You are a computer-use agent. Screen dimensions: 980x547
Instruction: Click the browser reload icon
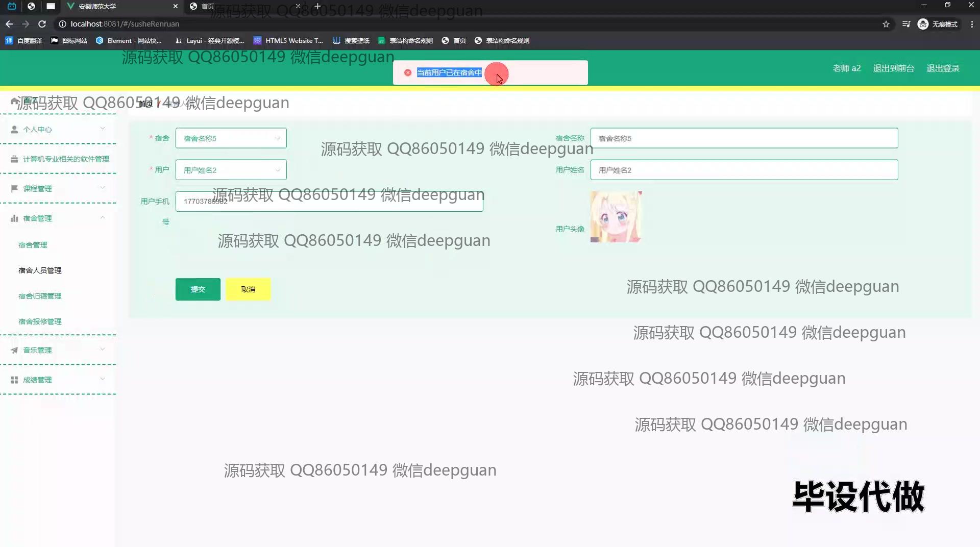(x=42, y=24)
